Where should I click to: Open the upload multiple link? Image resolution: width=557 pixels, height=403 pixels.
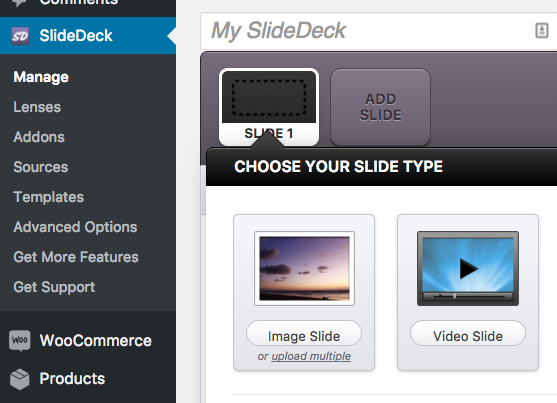pyautogui.click(x=311, y=356)
